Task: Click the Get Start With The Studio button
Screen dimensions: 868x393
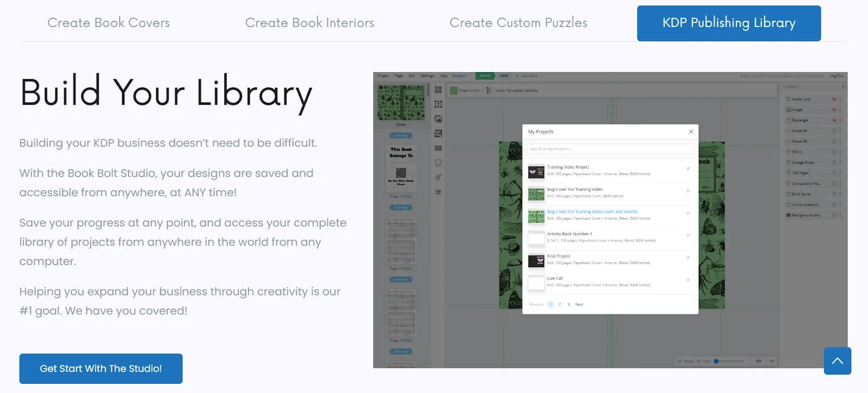Action: coord(101,369)
